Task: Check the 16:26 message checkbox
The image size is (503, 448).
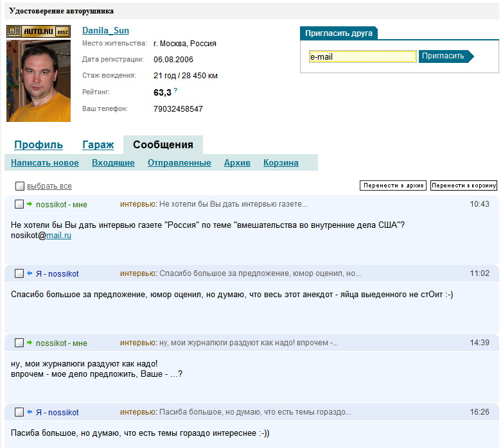Action: (x=19, y=412)
